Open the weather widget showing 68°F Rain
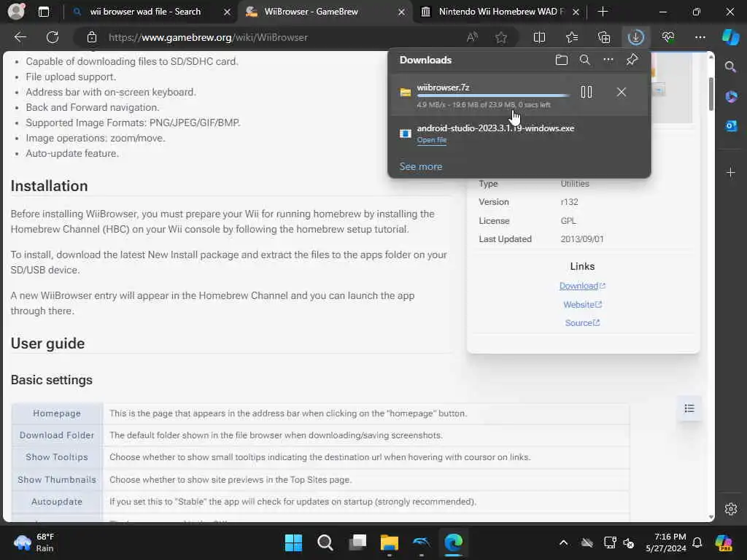 [34, 542]
